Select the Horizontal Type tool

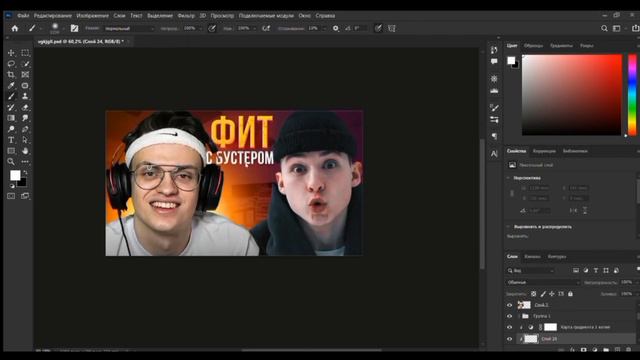[x=11, y=140]
